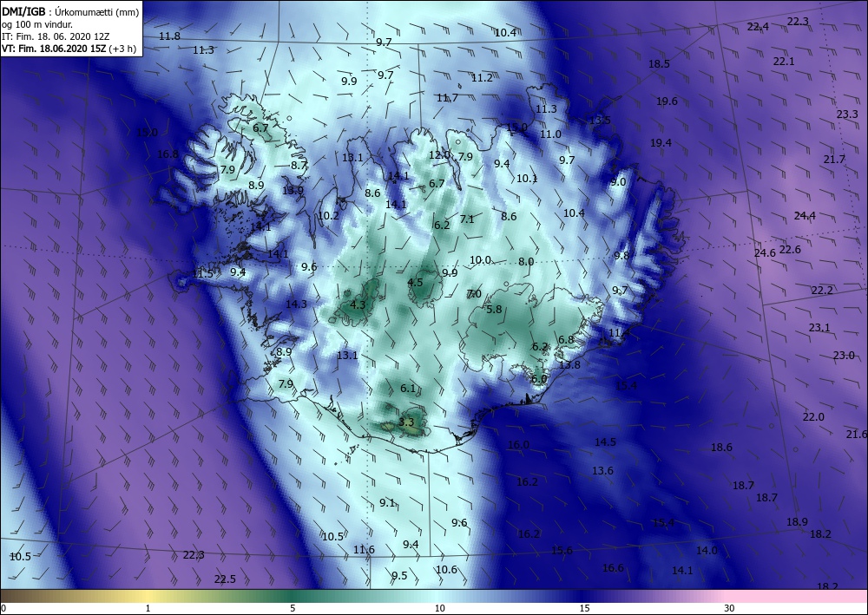Click the value 22.4 on the map
868x615 pixels.
click(758, 27)
